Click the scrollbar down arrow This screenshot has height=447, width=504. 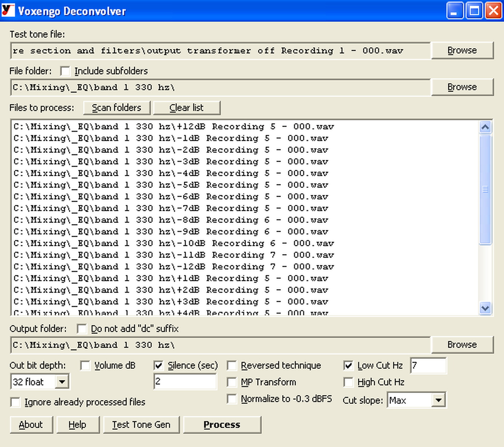pos(486,309)
